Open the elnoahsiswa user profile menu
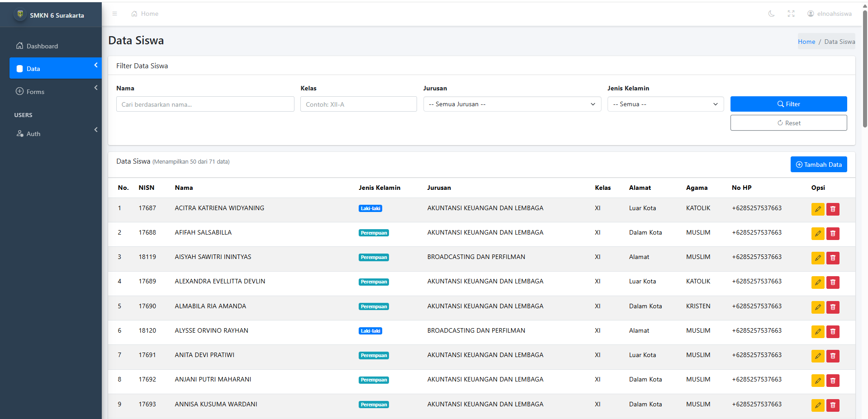Image resolution: width=868 pixels, height=419 pixels. (829, 14)
